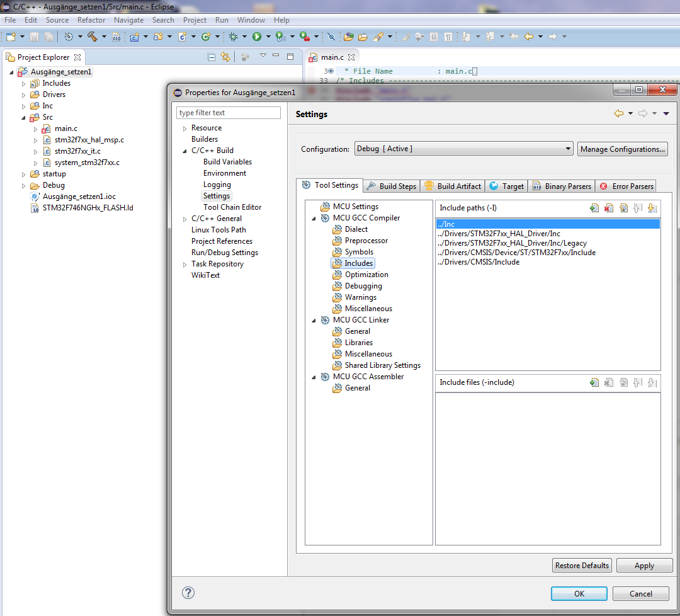
Task: Click the Back navigation arrow in toolbar
Action: 529,37
